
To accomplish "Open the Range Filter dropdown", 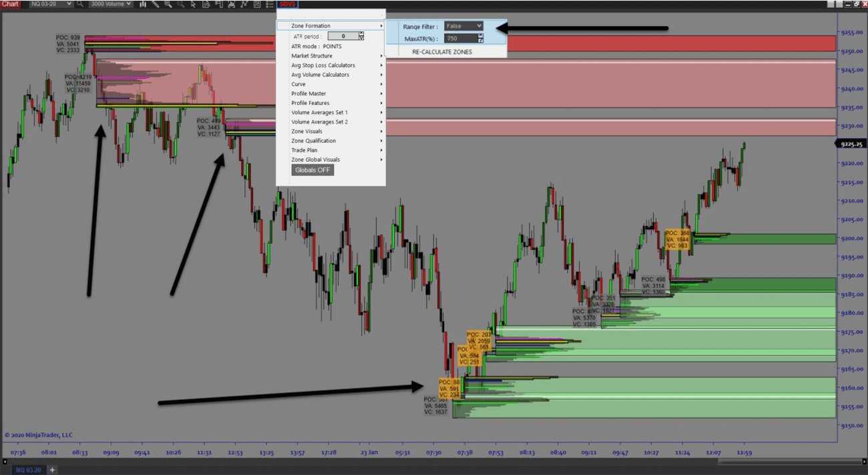I will pyautogui.click(x=463, y=26).
